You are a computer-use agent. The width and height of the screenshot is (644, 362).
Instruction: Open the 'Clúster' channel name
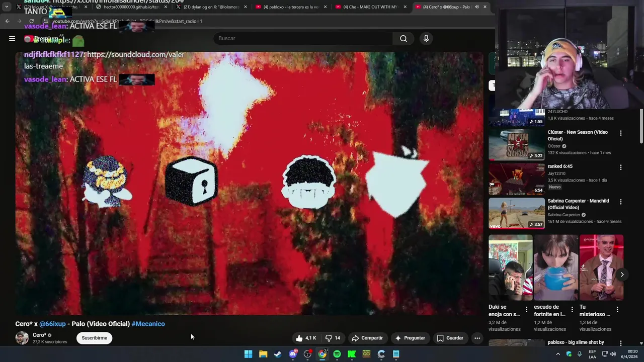pyautogui.click(x=554, y=146)
